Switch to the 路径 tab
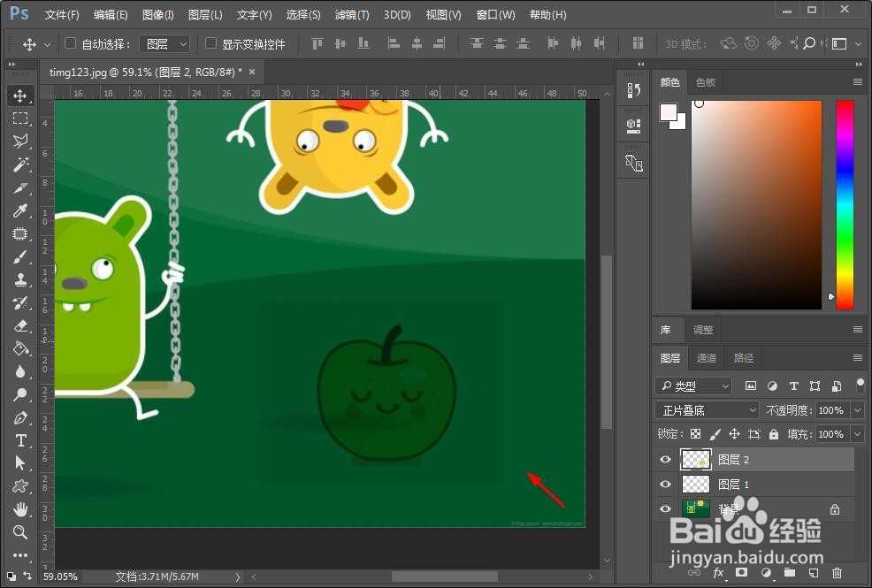 tap(743, 358)
